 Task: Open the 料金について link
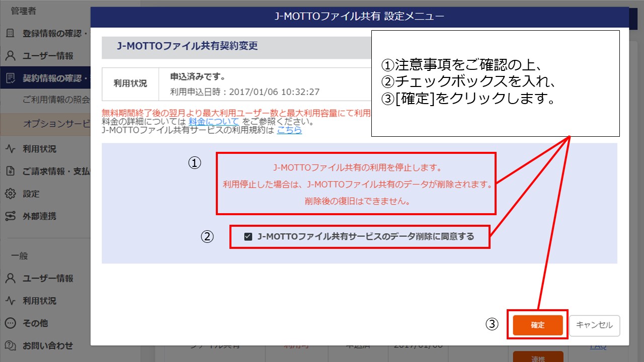214,121
